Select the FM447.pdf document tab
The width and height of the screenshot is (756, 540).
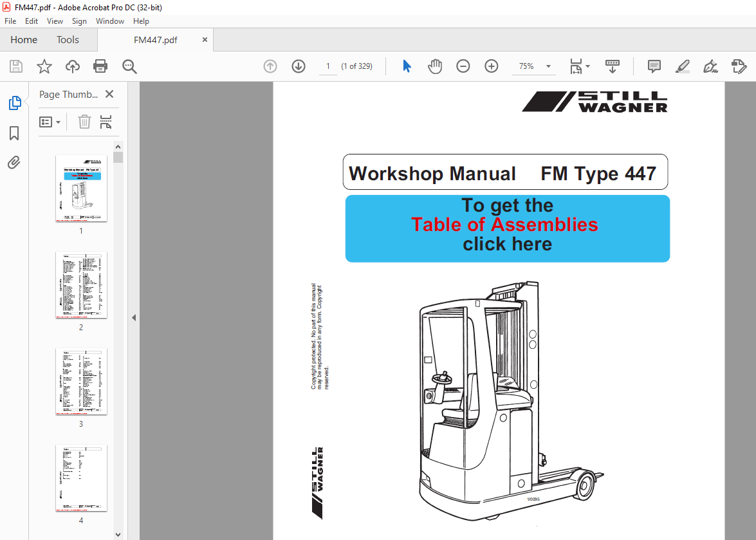155,40
